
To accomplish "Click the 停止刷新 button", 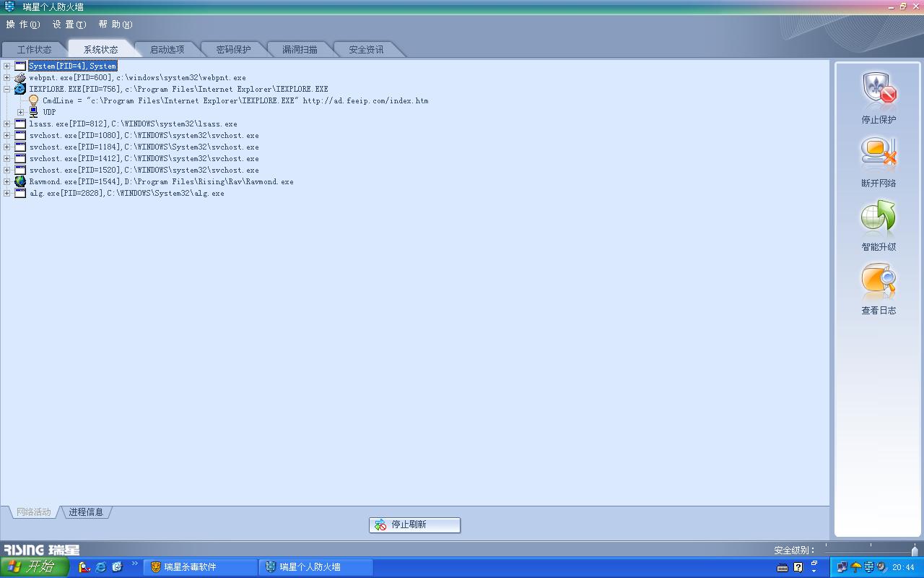I will 414,525.
